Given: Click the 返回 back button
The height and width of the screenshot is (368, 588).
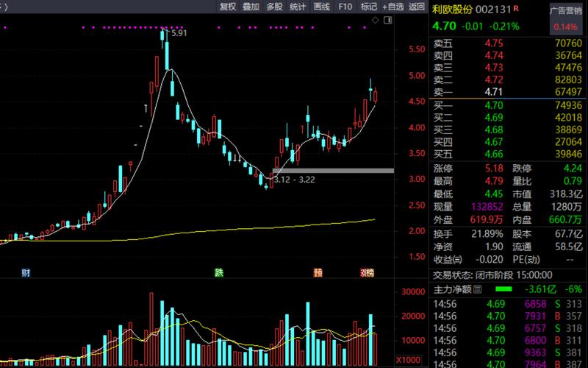Looking at the screenshot, I should [417, 7].
